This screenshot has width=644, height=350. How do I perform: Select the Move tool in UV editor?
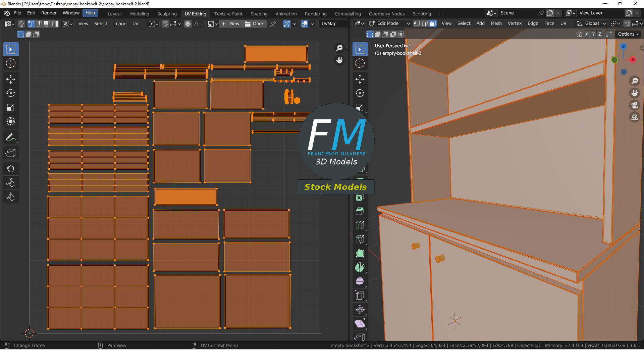(x=11, y=79)
